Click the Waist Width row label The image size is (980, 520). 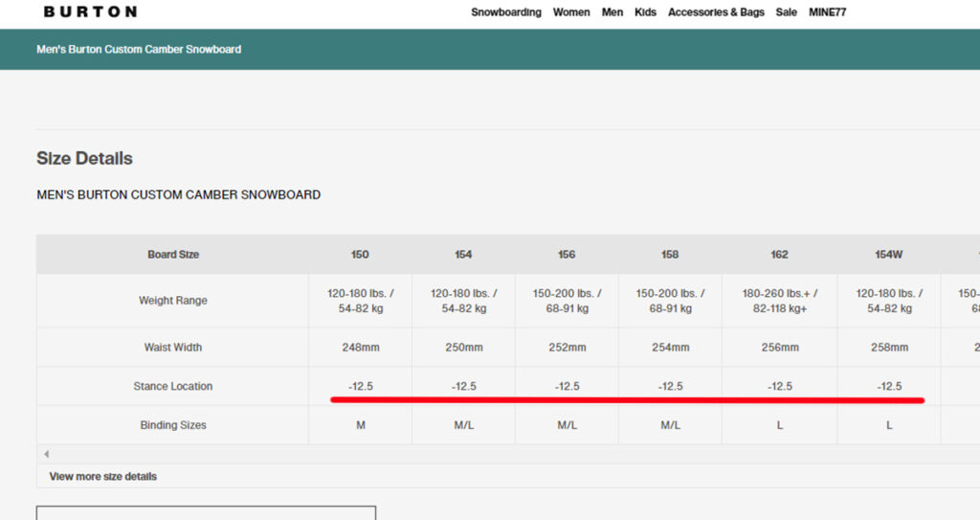(x=172, y=348)
